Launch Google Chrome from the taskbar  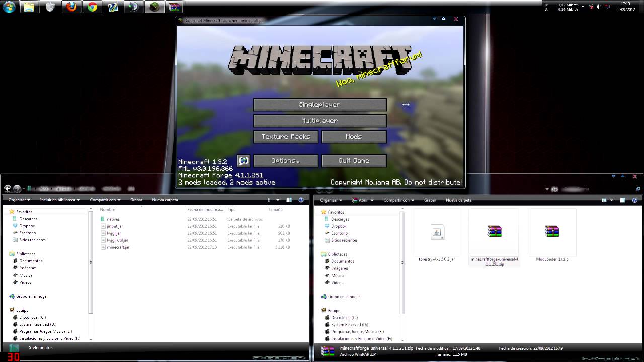coord(92,7)
